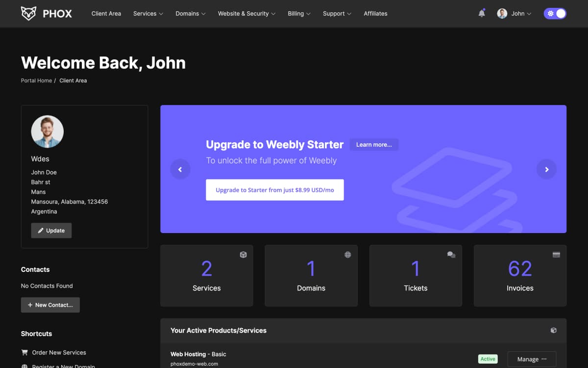Follow the Portal Home breadcrumb link

pos(36,80)
